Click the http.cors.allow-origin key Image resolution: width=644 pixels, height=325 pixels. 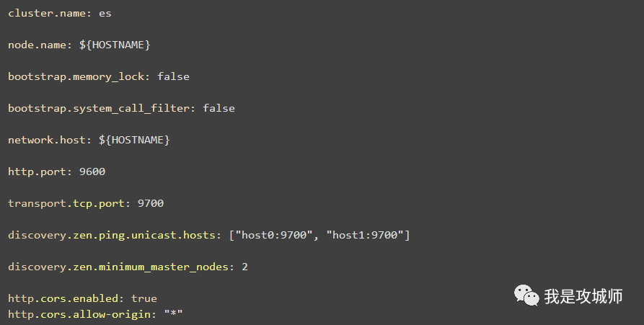(81, 314)
